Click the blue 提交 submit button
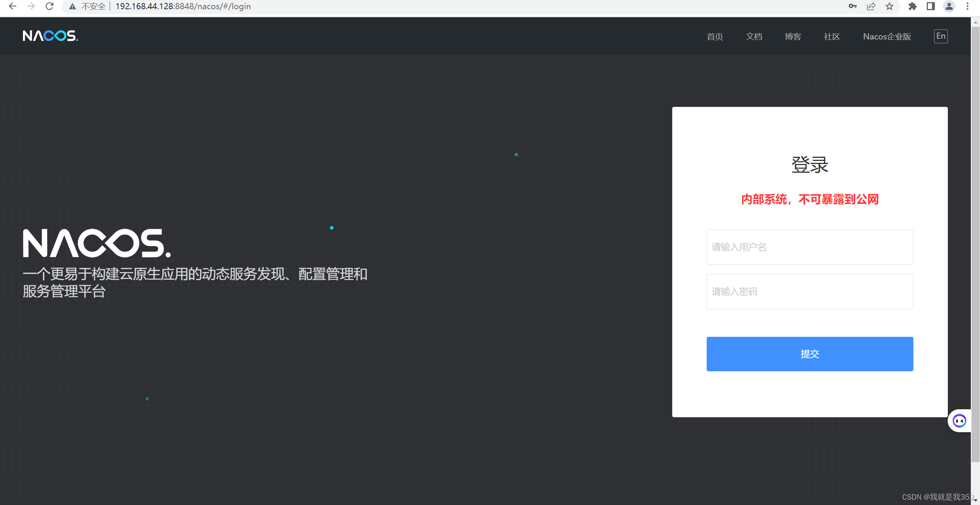This screenshot has height=505, width=980. coord(810,354)
